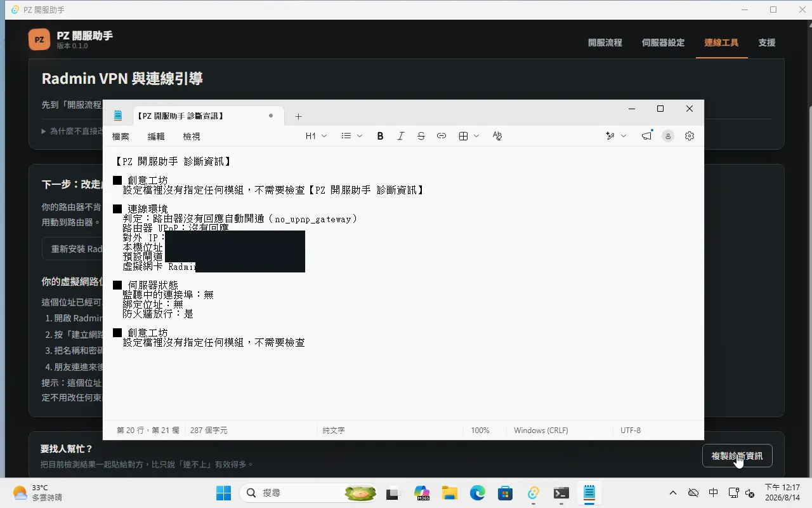Toggle bold formatting in Notepad
Viewport: 812px width, 508px height.
tap(380, 136)
